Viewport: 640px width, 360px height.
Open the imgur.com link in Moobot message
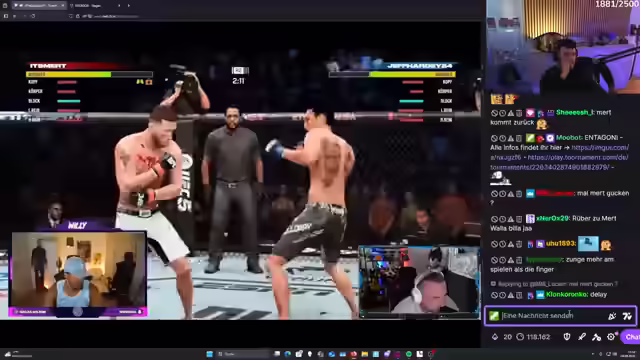pyautogui.click(x=600, y=148)
